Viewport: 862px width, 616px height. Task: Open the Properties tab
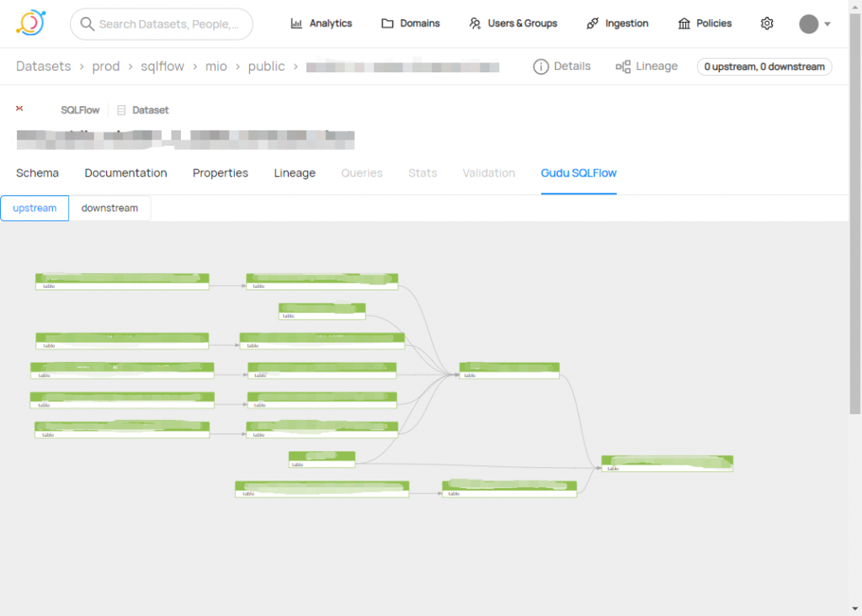pos(220,173)
